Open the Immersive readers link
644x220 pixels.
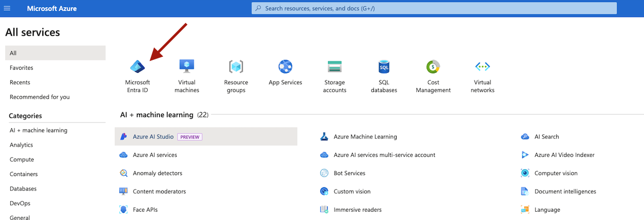pos(357,210)
